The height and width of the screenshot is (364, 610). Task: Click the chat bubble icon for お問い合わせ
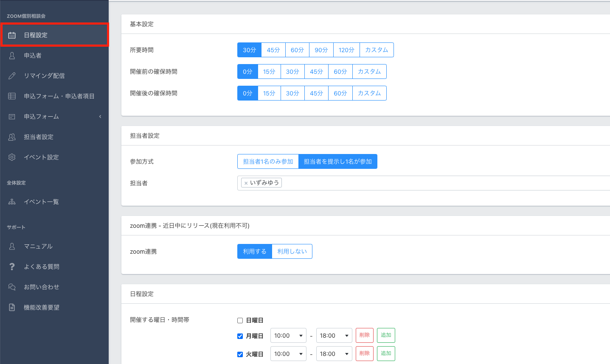[x=12, y=287]
